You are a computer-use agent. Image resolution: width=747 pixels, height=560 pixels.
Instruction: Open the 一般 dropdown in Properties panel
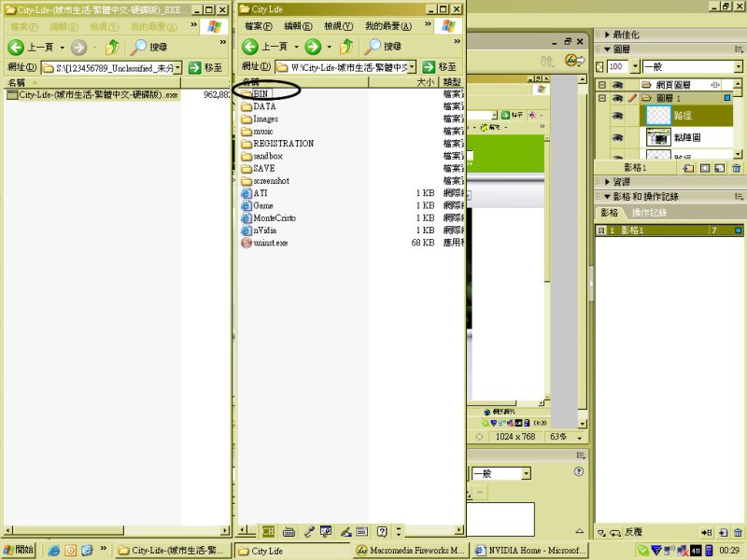tap(526, 473)
